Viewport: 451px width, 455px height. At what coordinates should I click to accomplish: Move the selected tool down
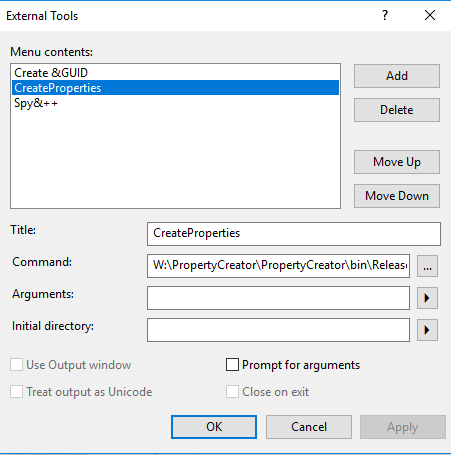click(397, 196)
